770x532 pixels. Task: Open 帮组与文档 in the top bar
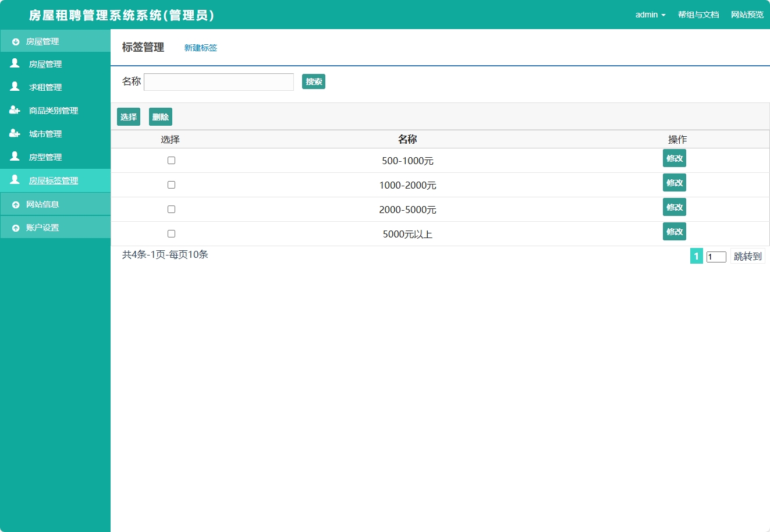coord(698,15)
